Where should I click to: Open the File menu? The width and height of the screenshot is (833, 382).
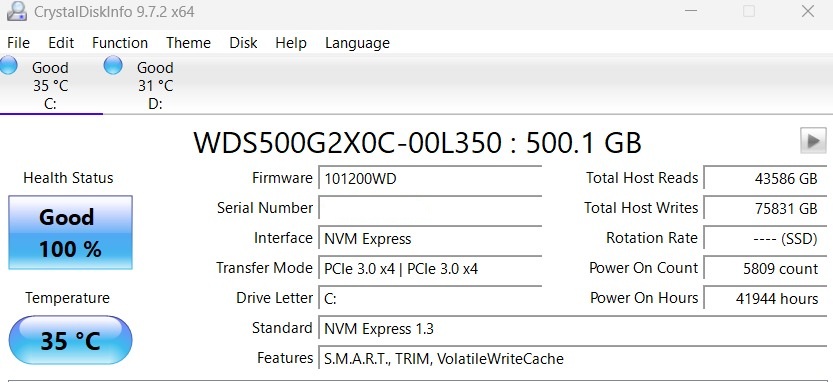point(19,43)
